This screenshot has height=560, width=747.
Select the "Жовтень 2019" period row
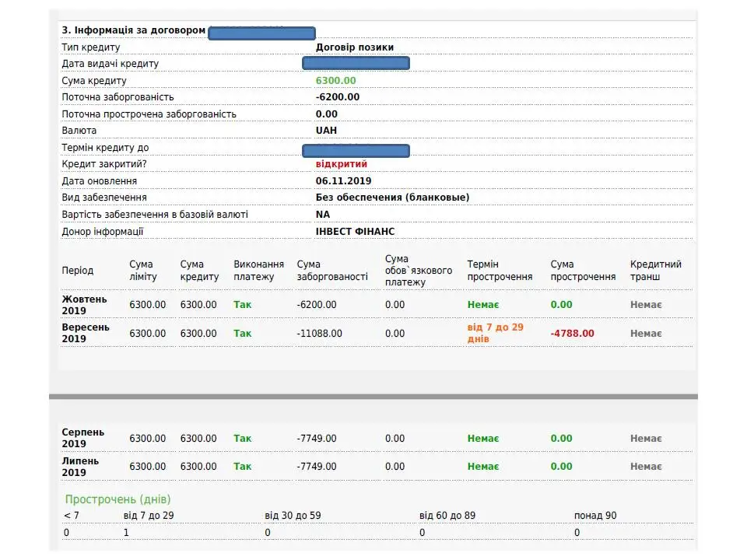tap(85, 305)
